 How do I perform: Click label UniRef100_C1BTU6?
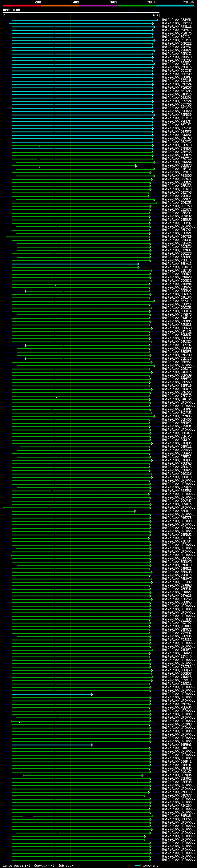tap(176, 270)
